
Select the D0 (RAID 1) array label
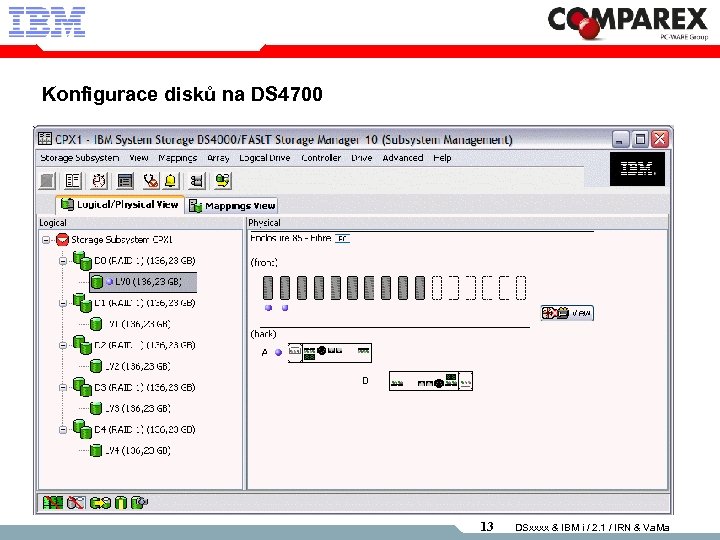click(x=145, y=261)
